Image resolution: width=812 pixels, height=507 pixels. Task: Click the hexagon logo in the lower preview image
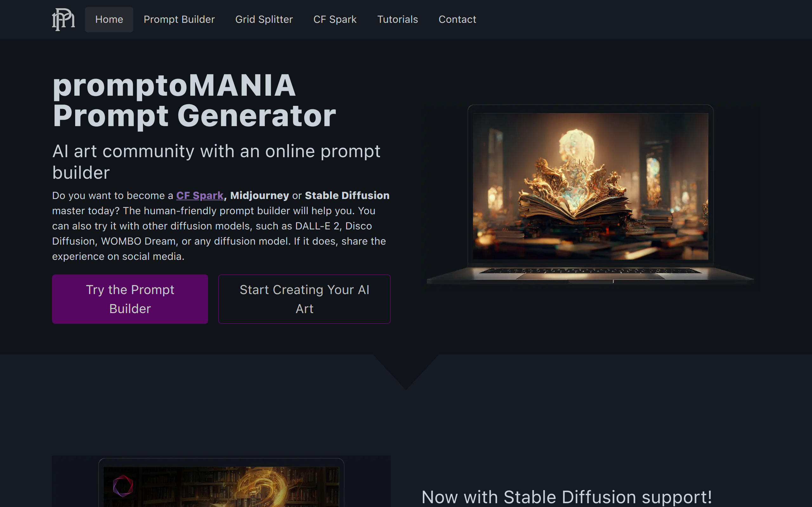click(x=123, y=485)
